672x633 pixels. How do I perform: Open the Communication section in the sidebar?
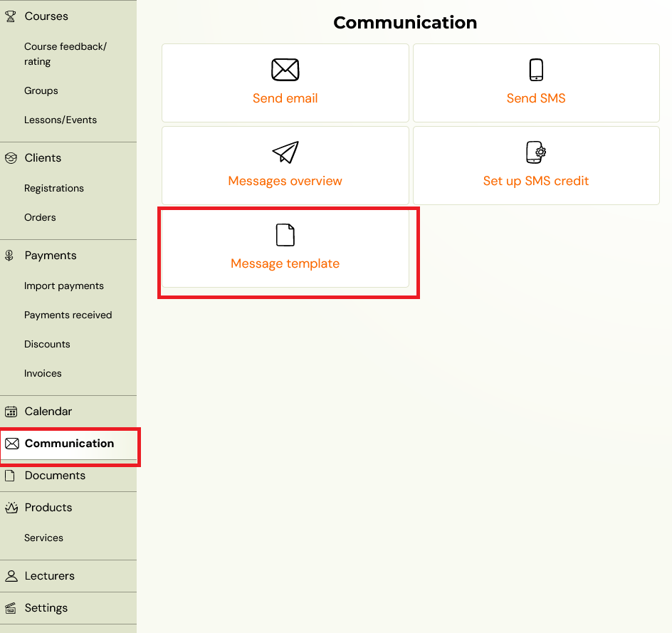pyautogui.click(x=68, y=443)
